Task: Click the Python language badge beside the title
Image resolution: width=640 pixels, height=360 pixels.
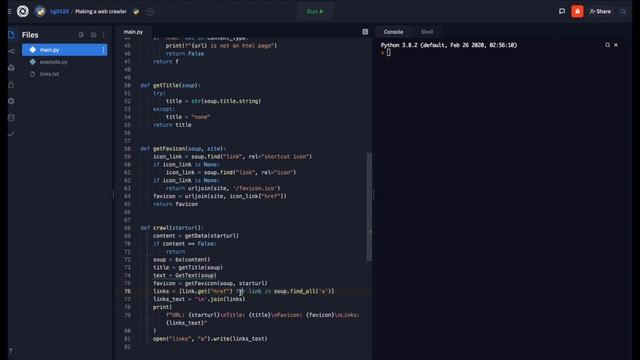Action: (x=136, y=11)
